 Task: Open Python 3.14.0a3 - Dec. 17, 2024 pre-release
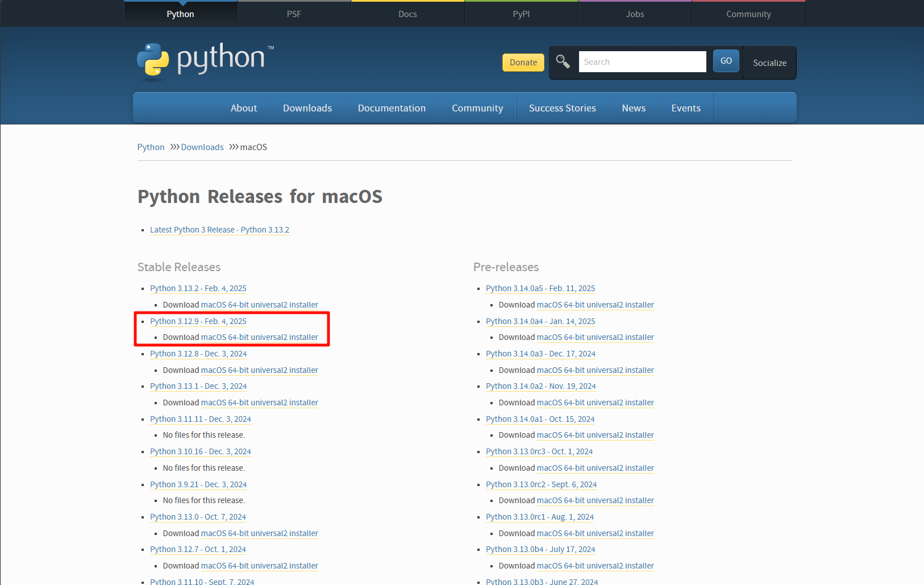pos(540,354)
